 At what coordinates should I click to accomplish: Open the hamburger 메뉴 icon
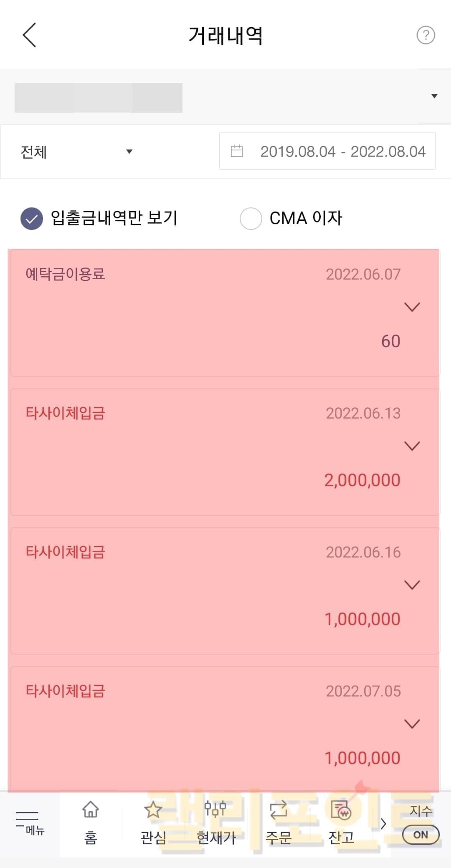pos(28,822)
